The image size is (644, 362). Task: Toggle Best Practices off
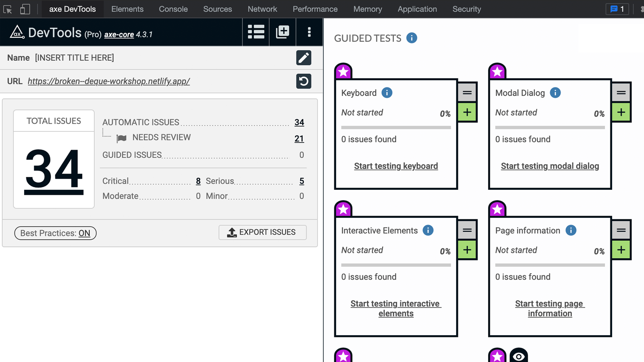coord(55,233)
